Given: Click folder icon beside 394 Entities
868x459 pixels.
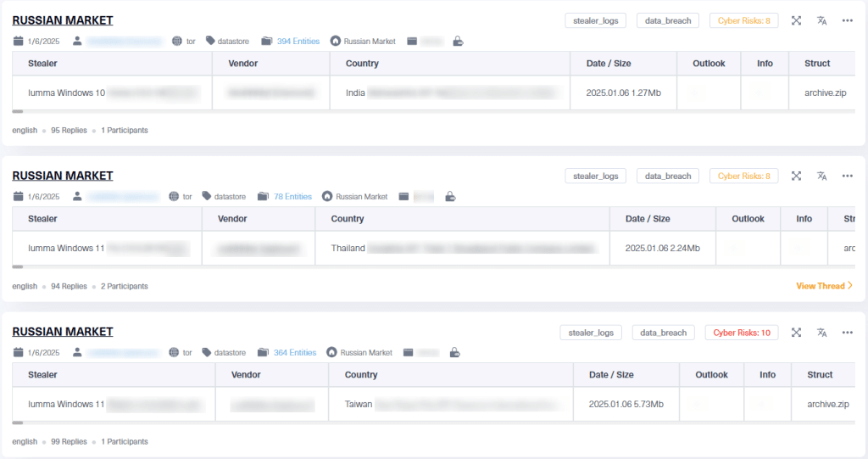Looking at the screenshot, I should (x=267, y=41).
